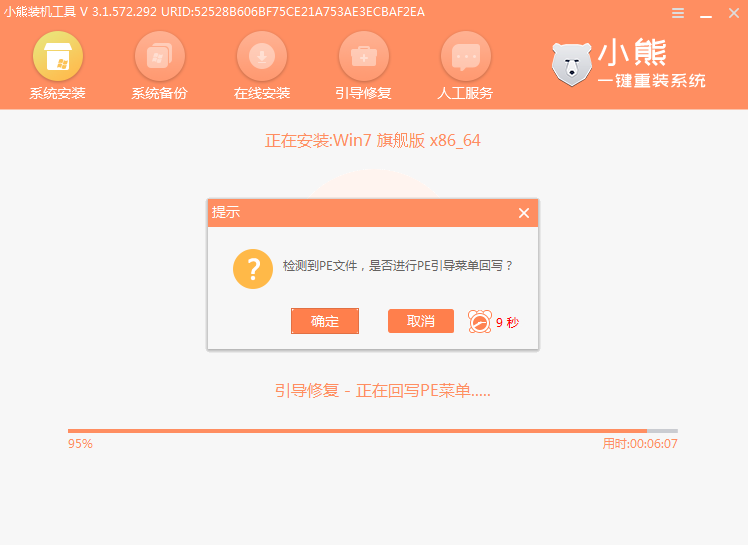Image resolution: width=748 pixels, height=545 pixels.
Task: Open the 引导修复 boot repair toolbox icon
Action: [363, 57]
